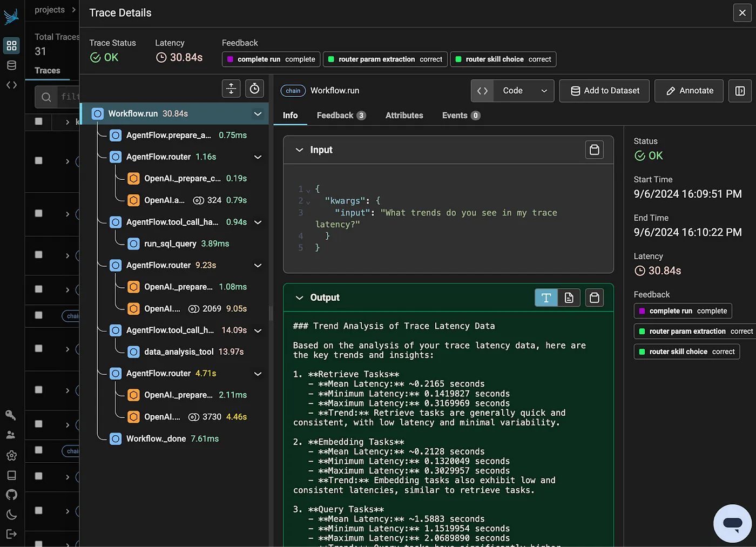Switch to the Attributes tab
Viewport: 756px width, 547px height.
click(404, 116)
